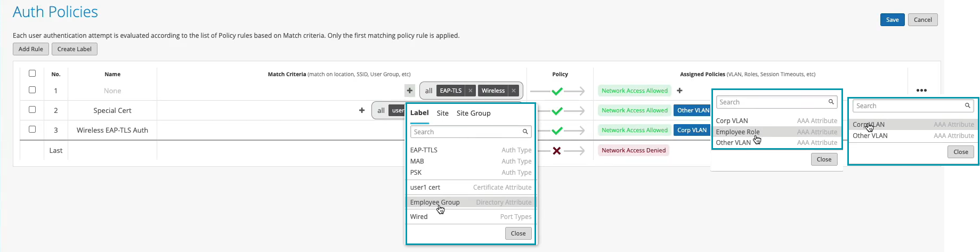Click the red X policy on Last rule

(557, 150)
